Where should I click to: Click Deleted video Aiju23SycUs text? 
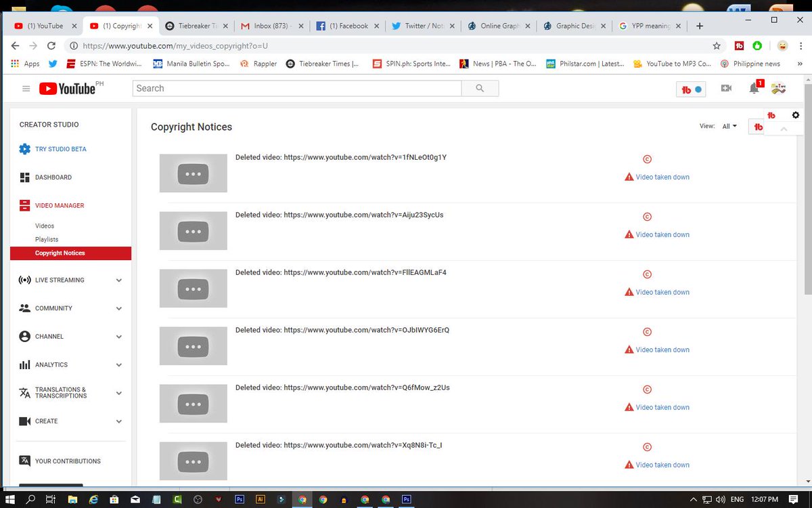(340, 215)
